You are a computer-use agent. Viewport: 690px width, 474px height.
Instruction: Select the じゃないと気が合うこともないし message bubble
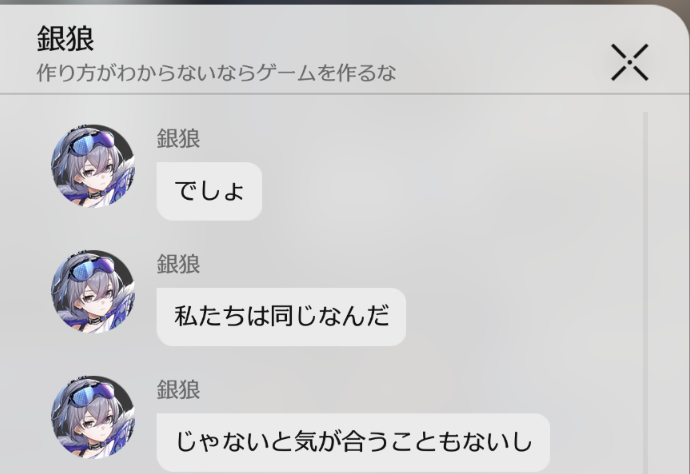point(353,442)
